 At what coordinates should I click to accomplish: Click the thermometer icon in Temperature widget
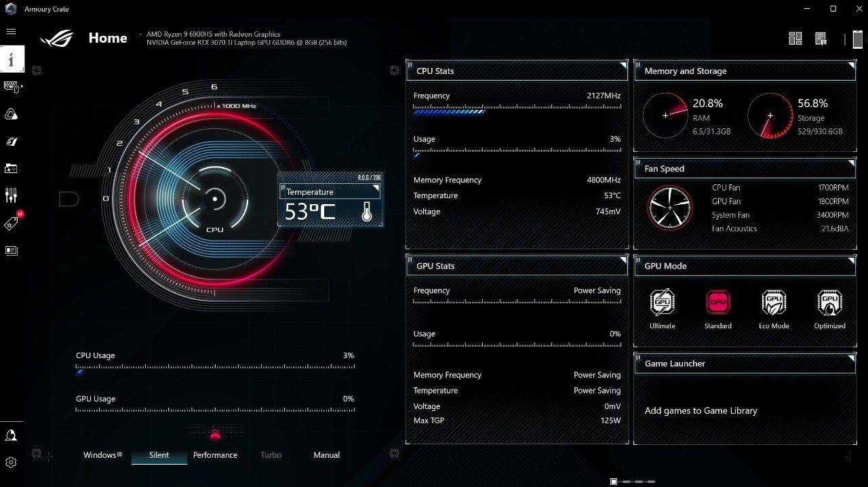click(x=367, y=212)
